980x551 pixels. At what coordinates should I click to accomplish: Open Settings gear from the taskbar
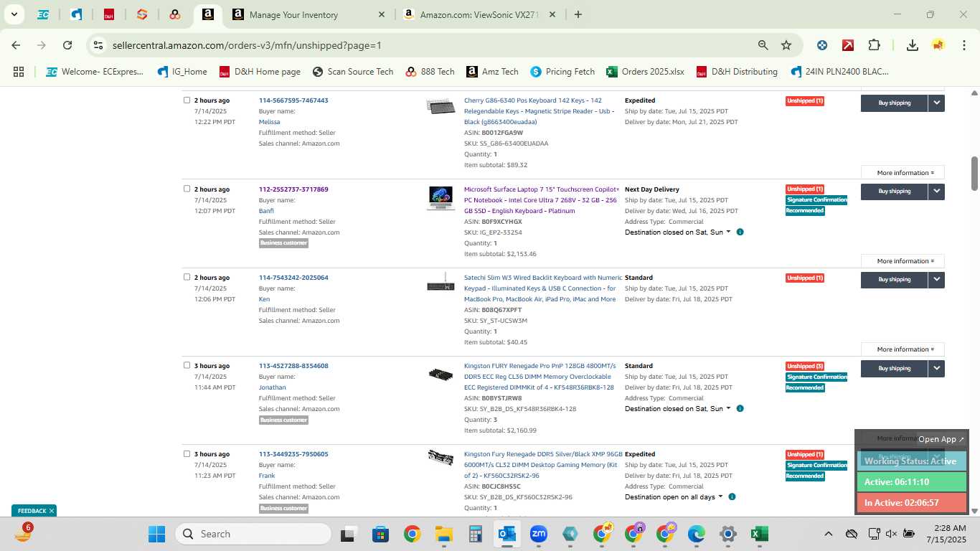pos(727,534)
